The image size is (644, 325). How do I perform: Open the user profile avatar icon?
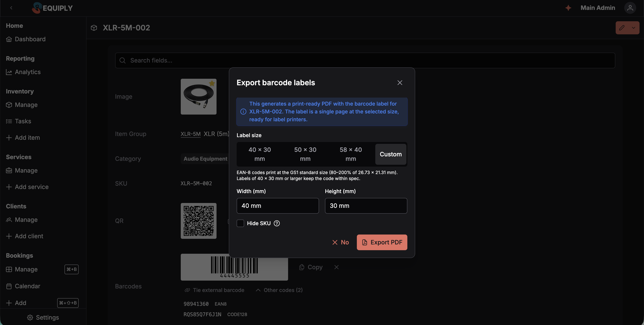[630, 8]
